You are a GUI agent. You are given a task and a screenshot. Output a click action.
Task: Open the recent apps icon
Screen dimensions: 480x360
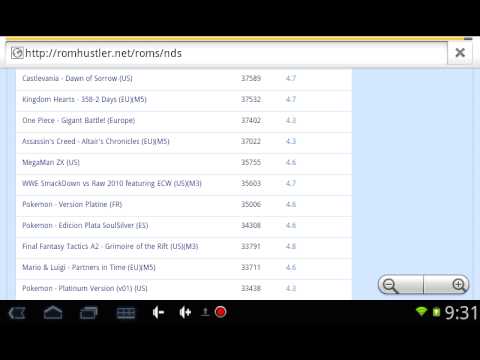[89, 313]
